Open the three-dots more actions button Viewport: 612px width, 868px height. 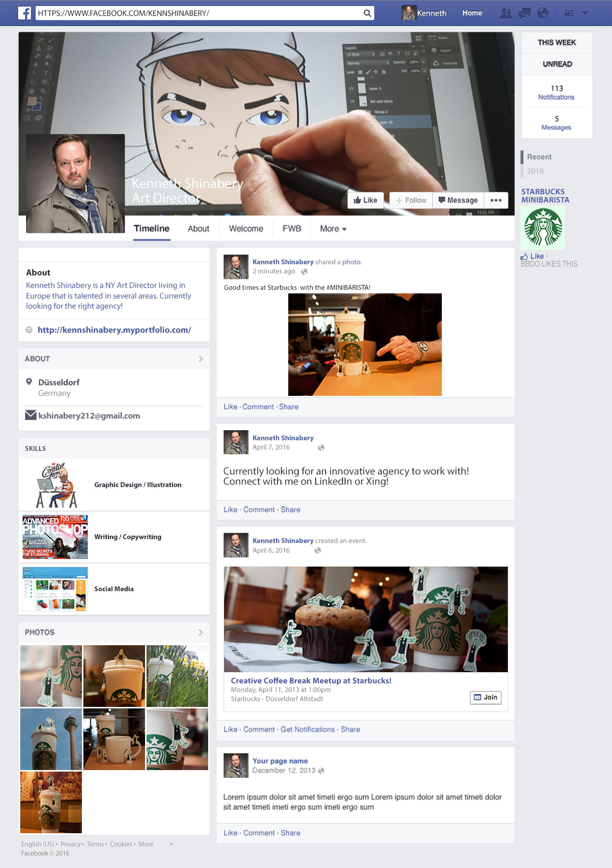point(496,200)
